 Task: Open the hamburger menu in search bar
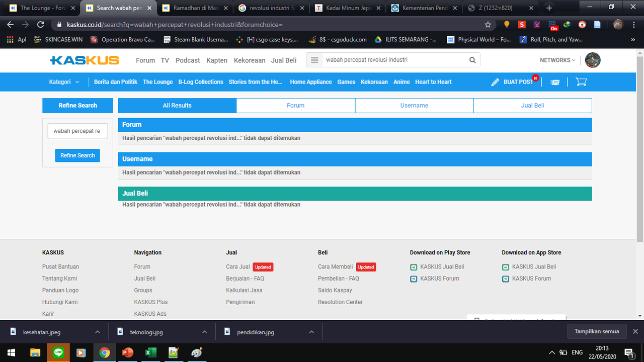coord(315,60)
